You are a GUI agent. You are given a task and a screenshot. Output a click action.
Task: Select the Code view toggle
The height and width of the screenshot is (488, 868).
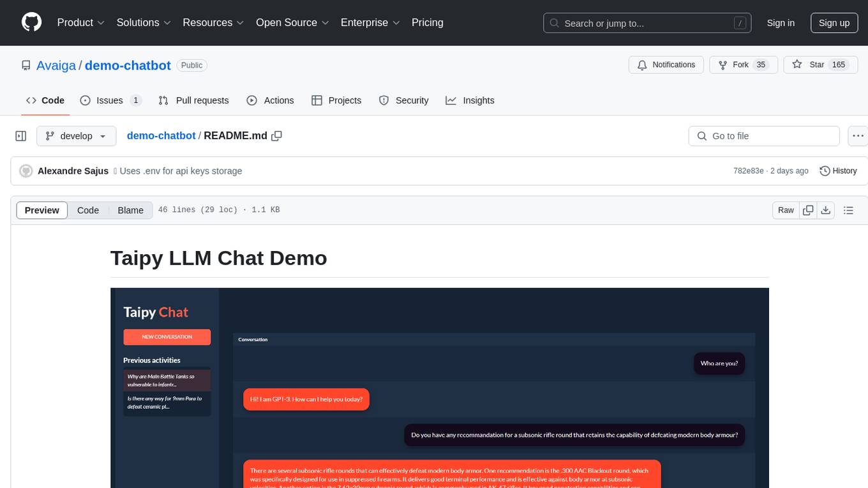coord(88,210)
